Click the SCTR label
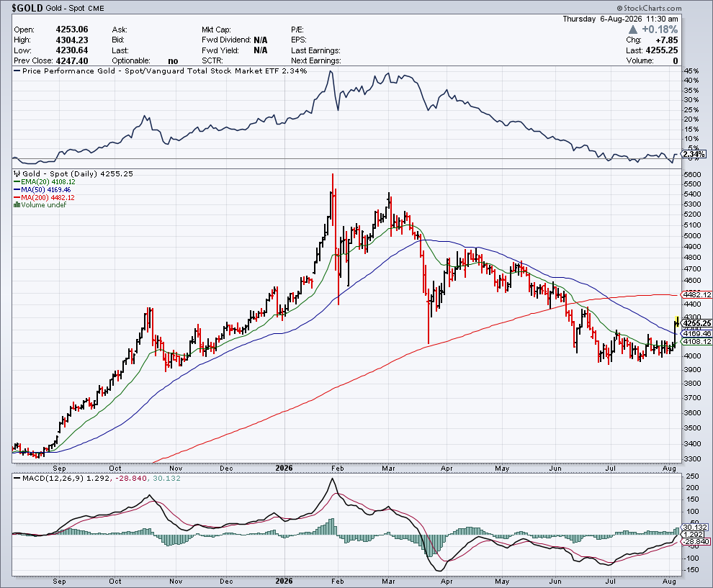Screen dimensions: 713x588 tap(212, 61)
